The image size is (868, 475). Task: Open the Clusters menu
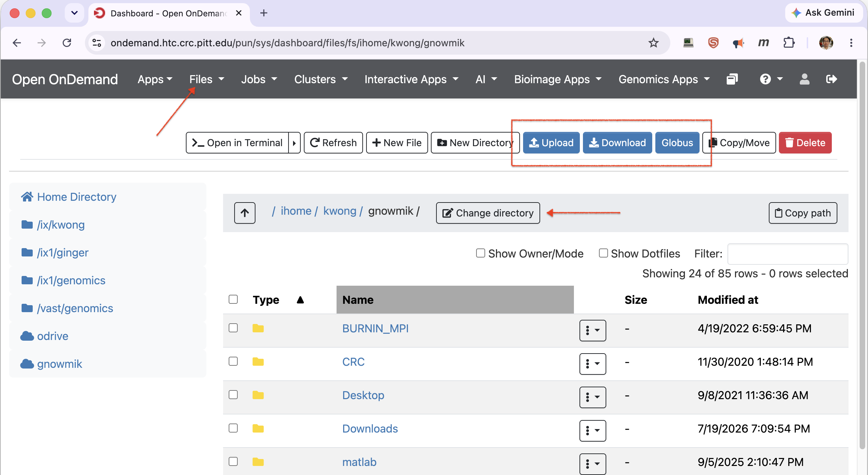(321, 79)
